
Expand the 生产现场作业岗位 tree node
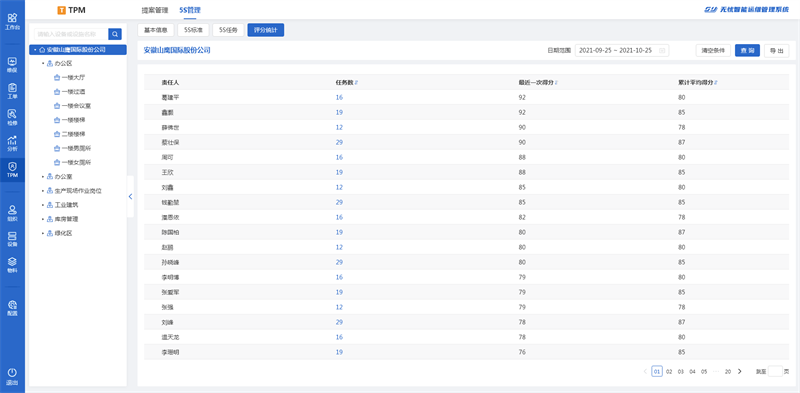pos(43,190)
